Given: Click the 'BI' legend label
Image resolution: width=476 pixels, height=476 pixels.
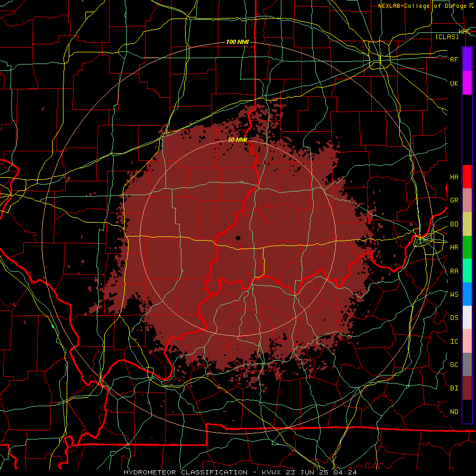Looking at the screenshot, I should [x=454, y=388].
